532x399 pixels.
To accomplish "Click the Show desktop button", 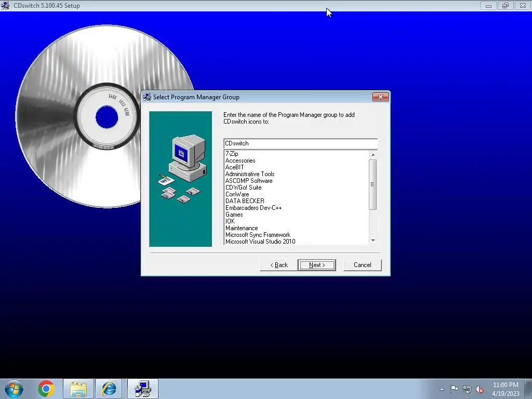I will click(529, 389).
